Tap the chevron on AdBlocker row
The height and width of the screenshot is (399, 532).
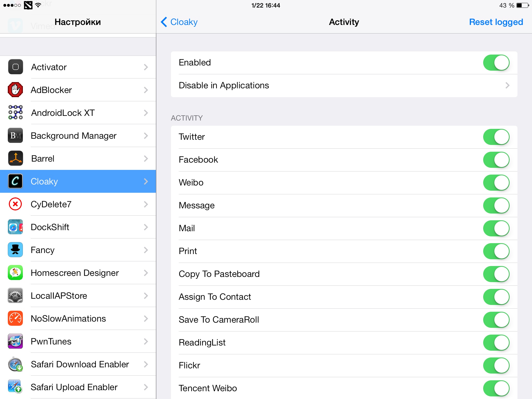[x=146, y=90]
